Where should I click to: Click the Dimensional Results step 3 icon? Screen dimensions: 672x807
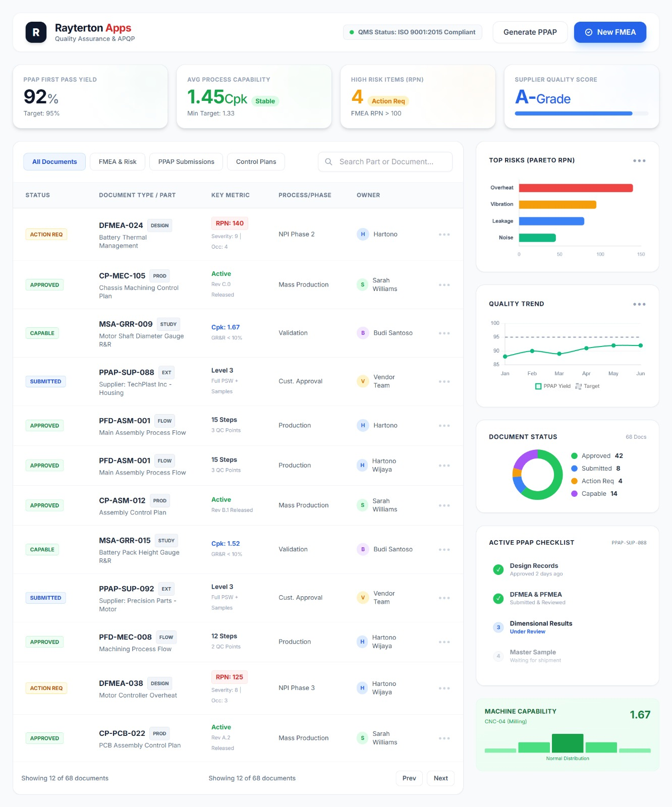[498, 627]
